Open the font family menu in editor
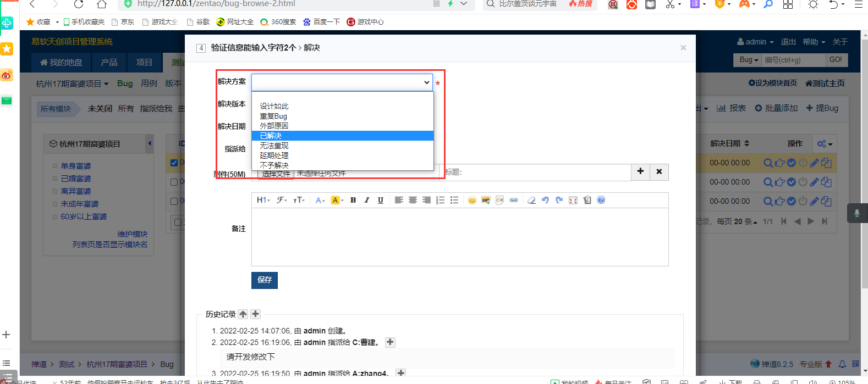 (x=282, y=200)
